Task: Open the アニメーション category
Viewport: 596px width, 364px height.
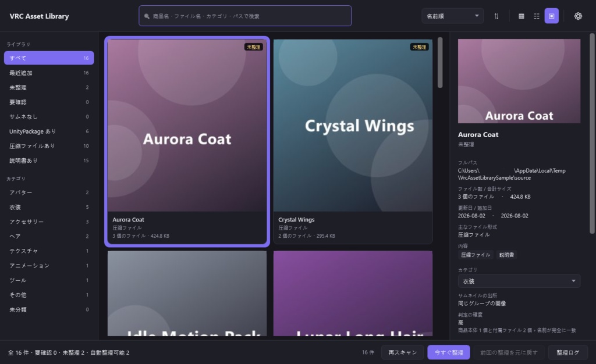Action: (x=49, y=266)
